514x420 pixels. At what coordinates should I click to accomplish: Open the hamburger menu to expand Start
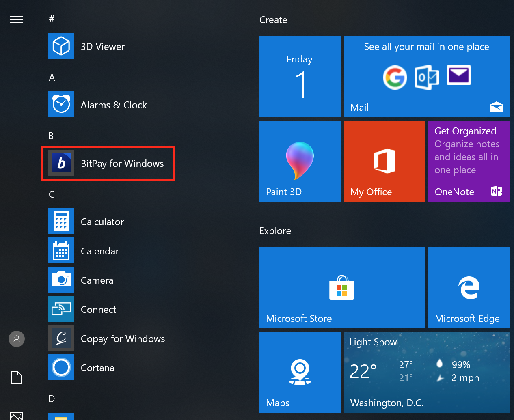pos(17,19)
